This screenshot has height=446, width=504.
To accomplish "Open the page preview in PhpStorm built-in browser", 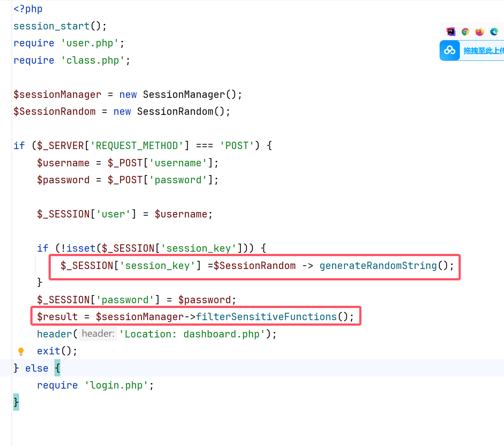I will point(451,32).
